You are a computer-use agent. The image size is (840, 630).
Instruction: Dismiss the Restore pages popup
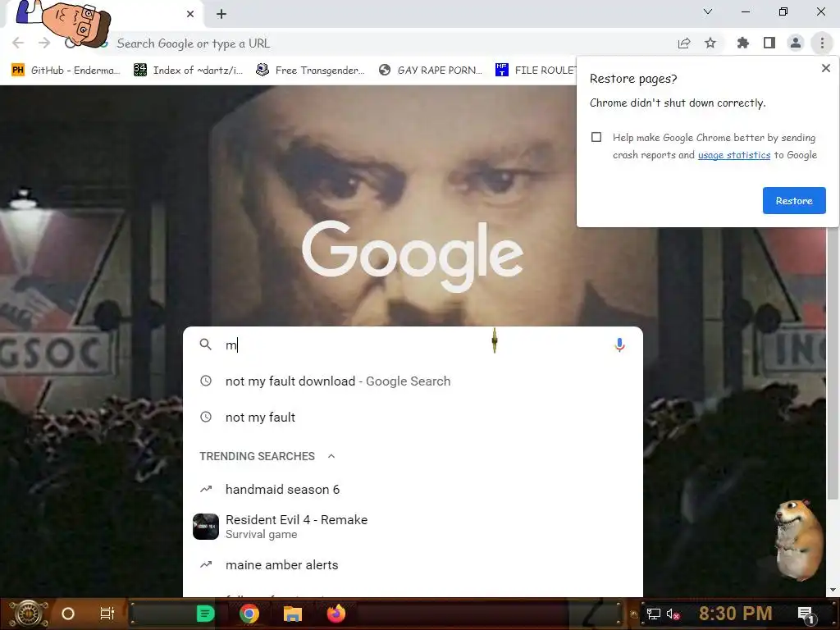point(825,68)
